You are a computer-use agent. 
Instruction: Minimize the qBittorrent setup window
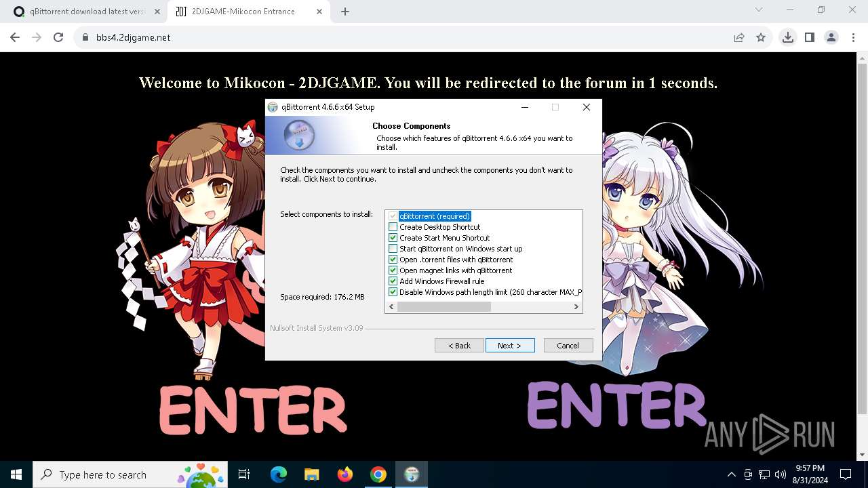click(x=525, y=107)
